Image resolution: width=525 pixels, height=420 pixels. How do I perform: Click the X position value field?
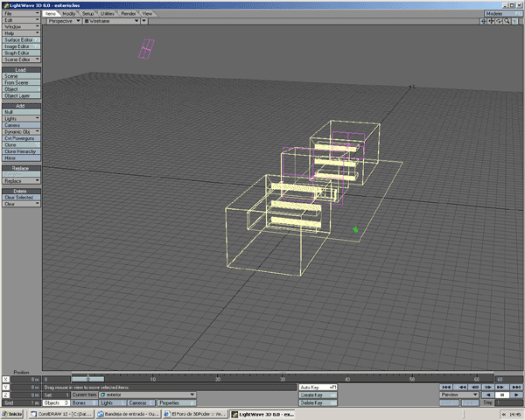coord(25,380)
